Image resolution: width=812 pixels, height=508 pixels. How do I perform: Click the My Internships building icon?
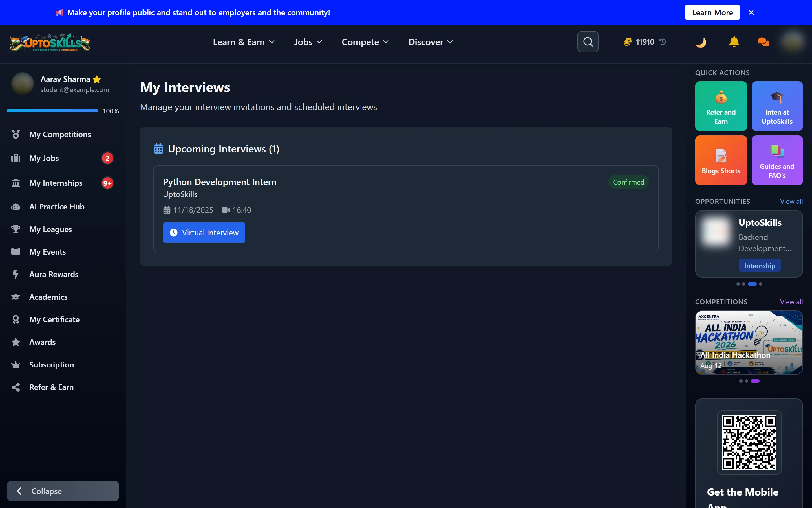pyautogui.click(x=16, y=183)
